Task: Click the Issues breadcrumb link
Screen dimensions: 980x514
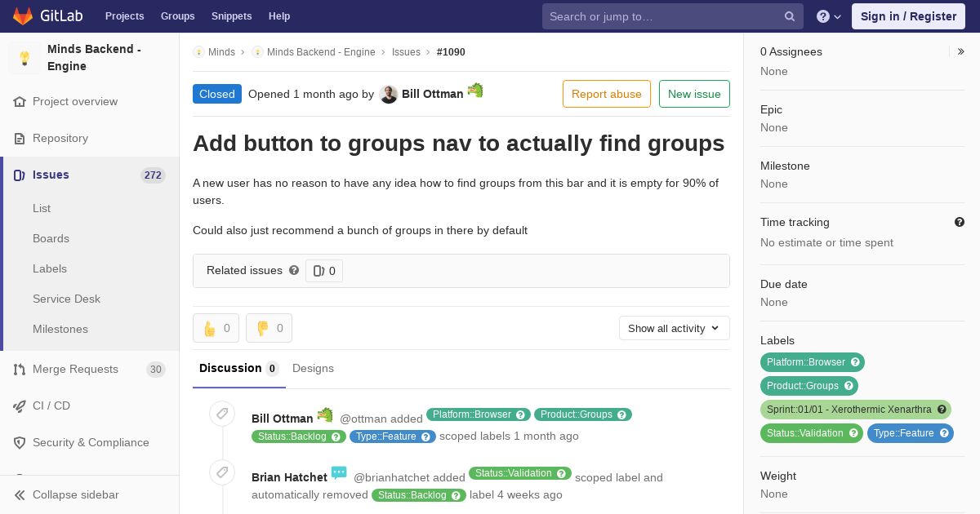Action: pyautogui.click(x=406, y=51)
